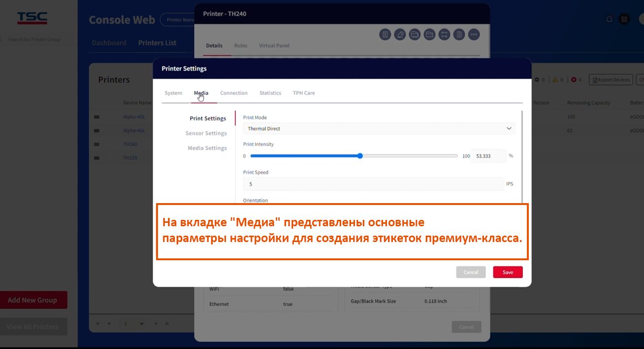This screenshot has width=644, height=349.
Task: Select Sensor Settings in side menu
Action: click(x=206, y=134)
